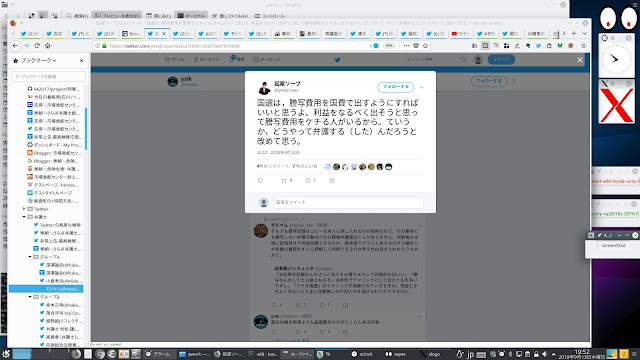The width and height of the screenshot is (640, 360).
Task: Click the reply text field
Action: pyautogui.click(x=348, y=202)
